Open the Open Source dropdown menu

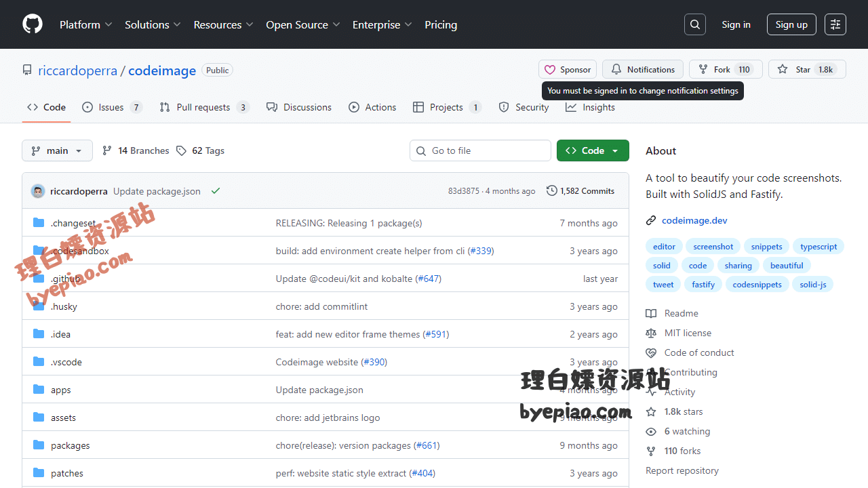tap(303, 24)
